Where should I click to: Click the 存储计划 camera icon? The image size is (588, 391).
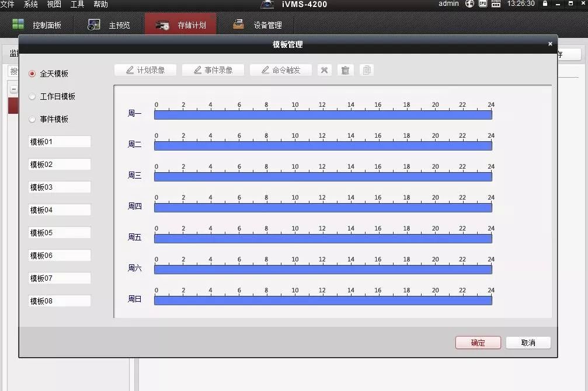coord(162,26)
